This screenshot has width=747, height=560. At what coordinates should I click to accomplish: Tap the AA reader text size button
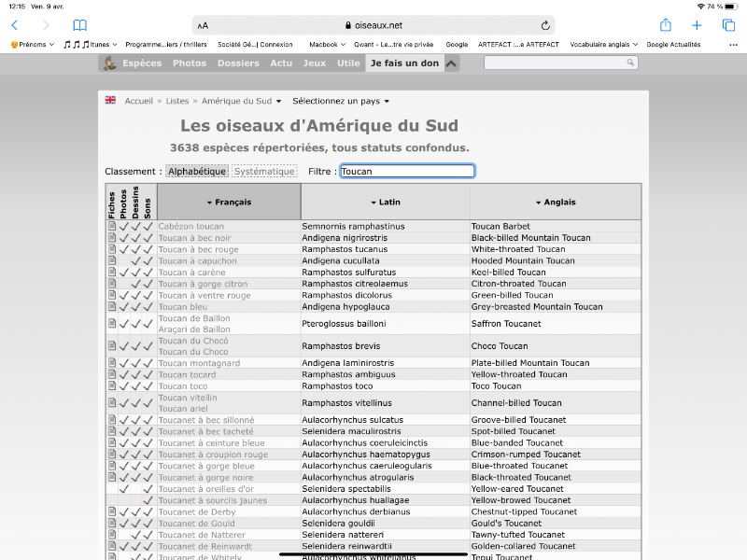coord(203,26)
